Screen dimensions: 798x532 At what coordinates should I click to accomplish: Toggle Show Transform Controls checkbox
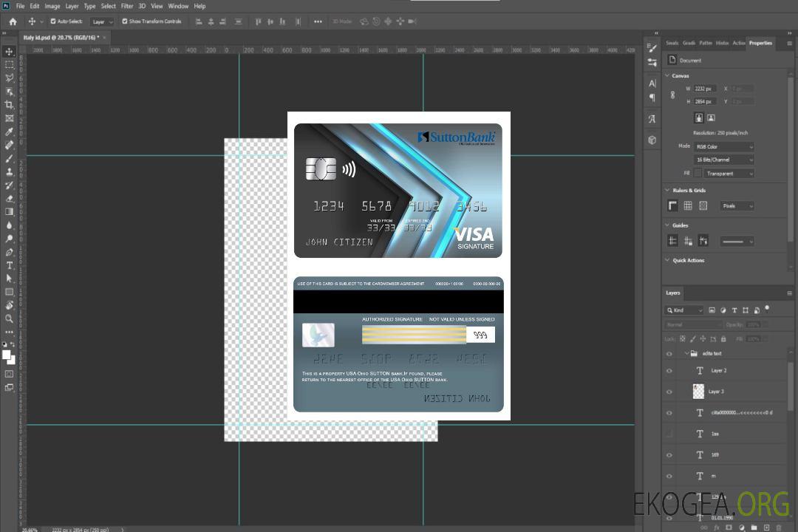(125, 21)
